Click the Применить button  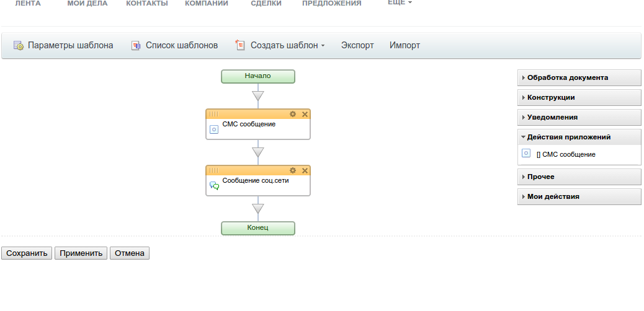pyautogui.click(x=81, y=253)
